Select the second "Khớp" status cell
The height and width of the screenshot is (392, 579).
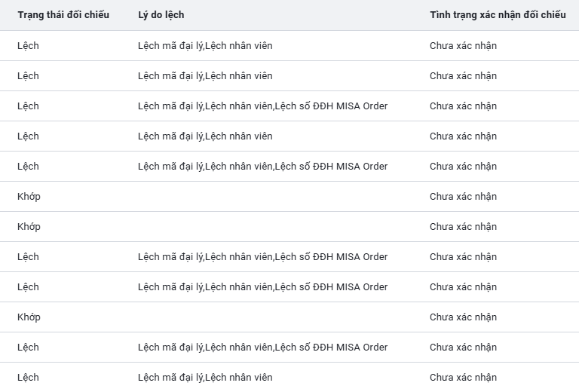click(29, 226)
